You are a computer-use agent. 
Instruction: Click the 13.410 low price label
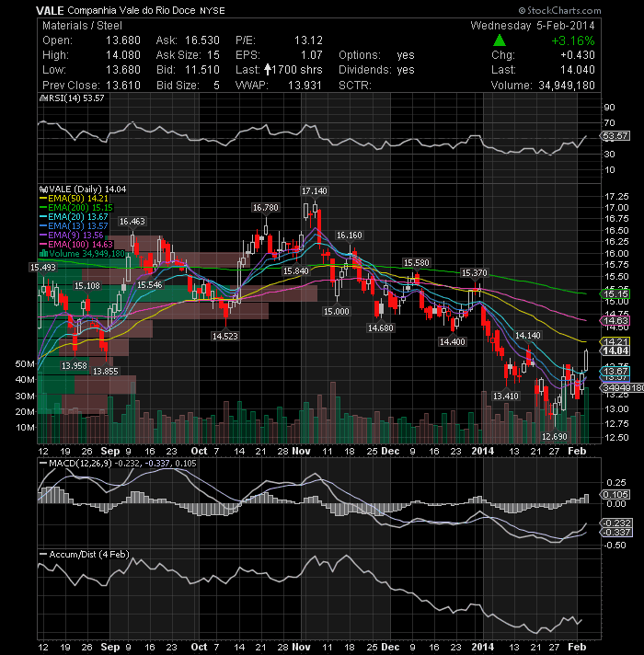pos(506,396)
